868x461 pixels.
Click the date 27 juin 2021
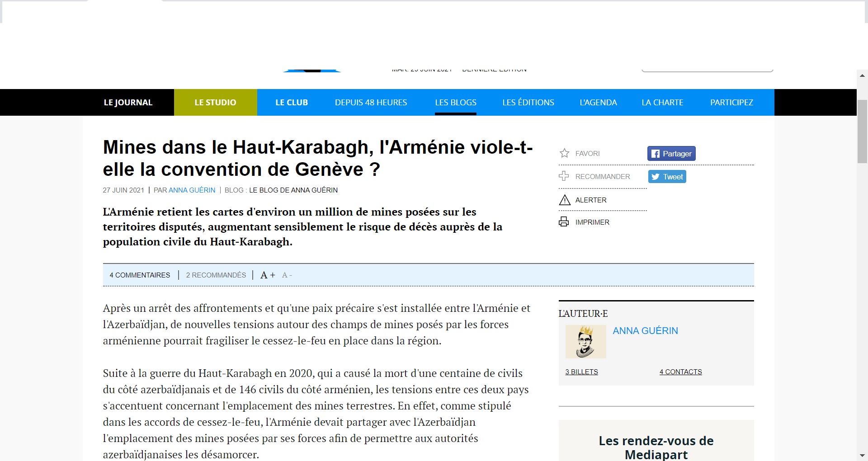[x=123, y=190]
